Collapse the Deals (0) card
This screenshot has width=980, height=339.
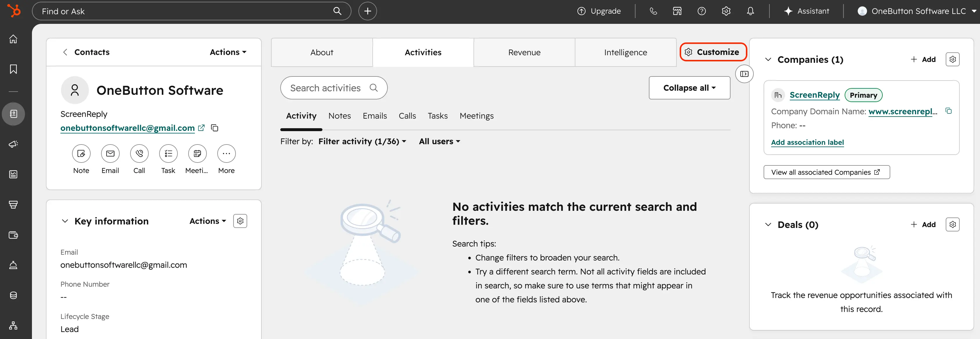pyautogui.click(x=768, y=224)
